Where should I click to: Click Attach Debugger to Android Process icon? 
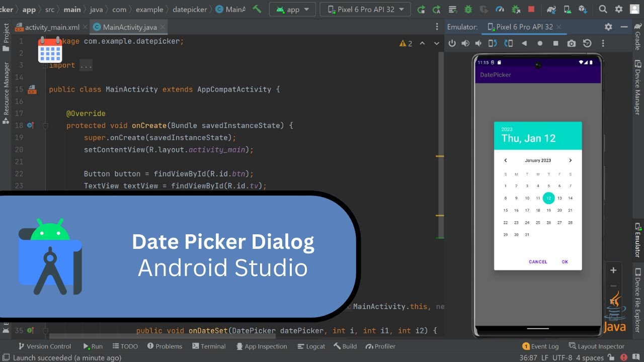[516, 9]
